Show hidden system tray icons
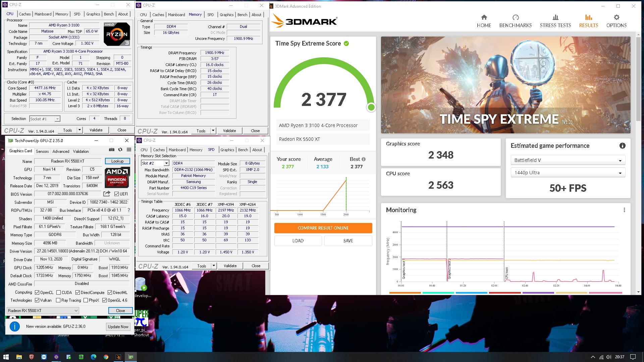This screenshot has width=644, height=362. tap(593, 357)
